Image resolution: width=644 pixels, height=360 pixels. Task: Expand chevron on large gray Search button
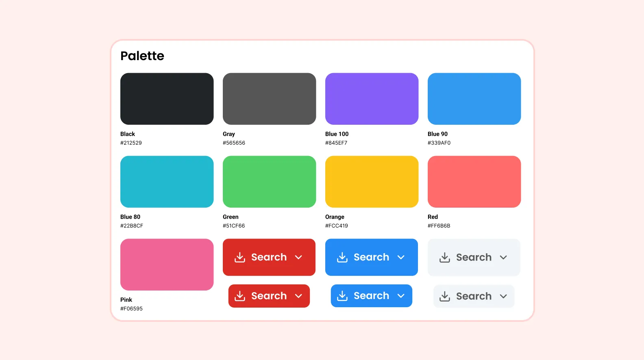(503, 257)
